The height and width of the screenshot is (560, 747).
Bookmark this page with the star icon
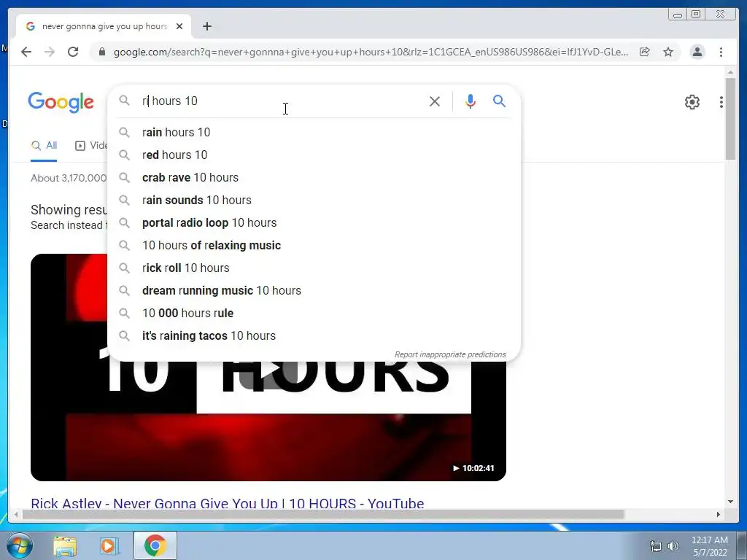click(668, 52)
